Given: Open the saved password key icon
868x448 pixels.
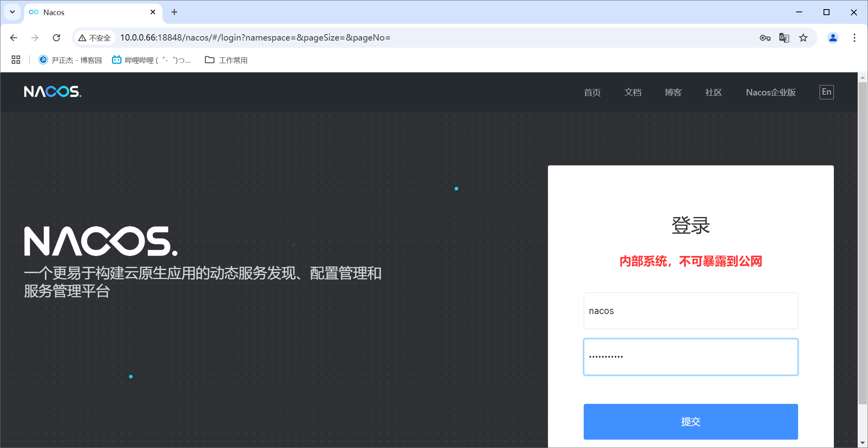Looking at the screenshot, I should pyautogui.click(x=765, y=38).
